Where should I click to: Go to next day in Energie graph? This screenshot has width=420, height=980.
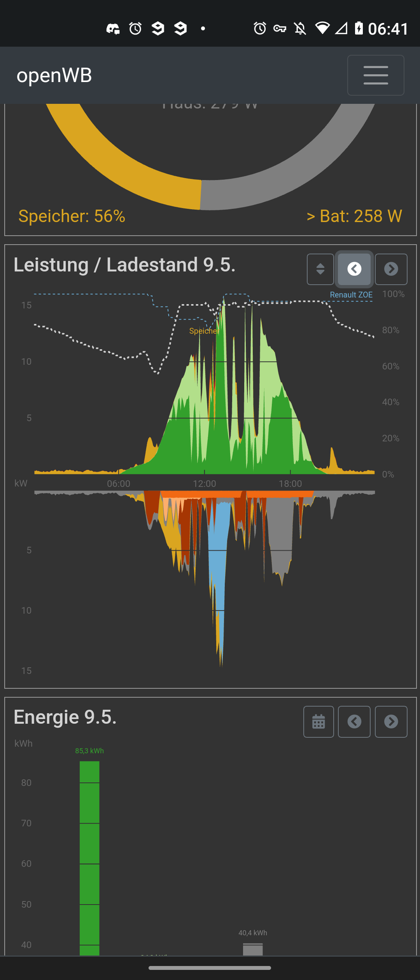coord(391,722)
